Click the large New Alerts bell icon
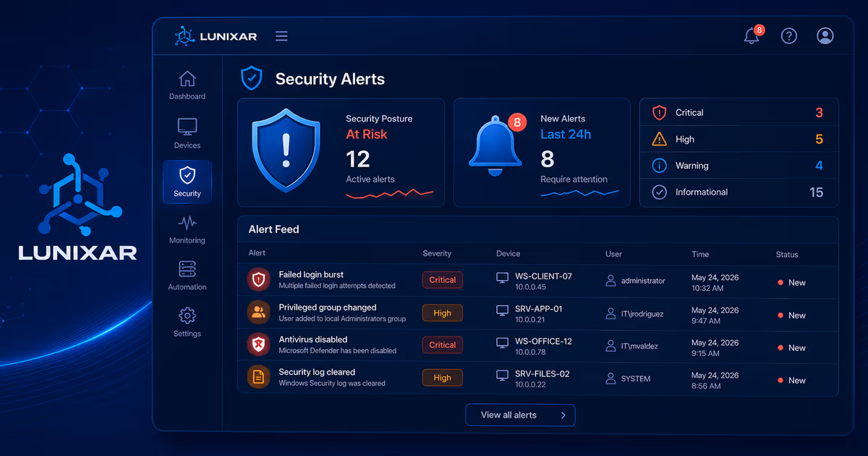868x456 pixels. tap(497, 145)
